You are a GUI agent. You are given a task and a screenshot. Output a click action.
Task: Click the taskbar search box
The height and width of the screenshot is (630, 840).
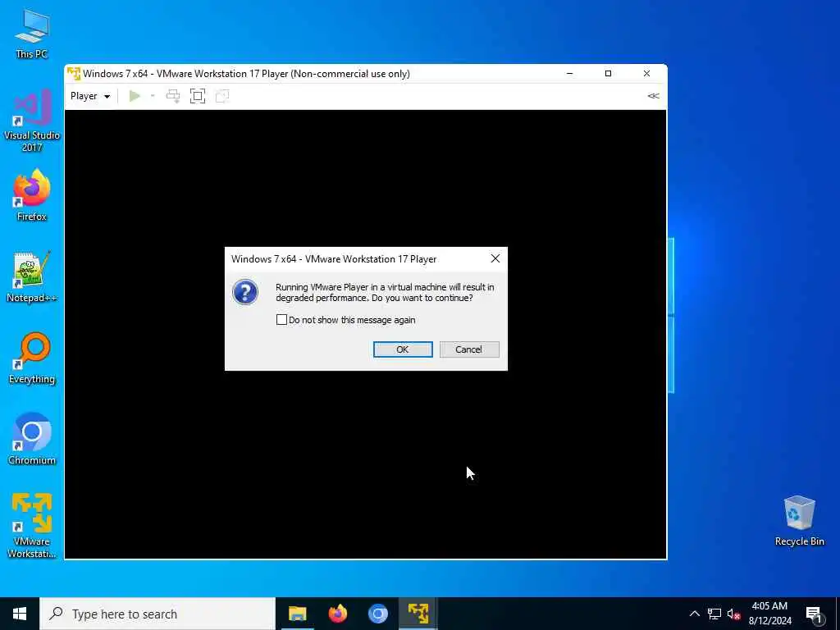pos(157,614)
